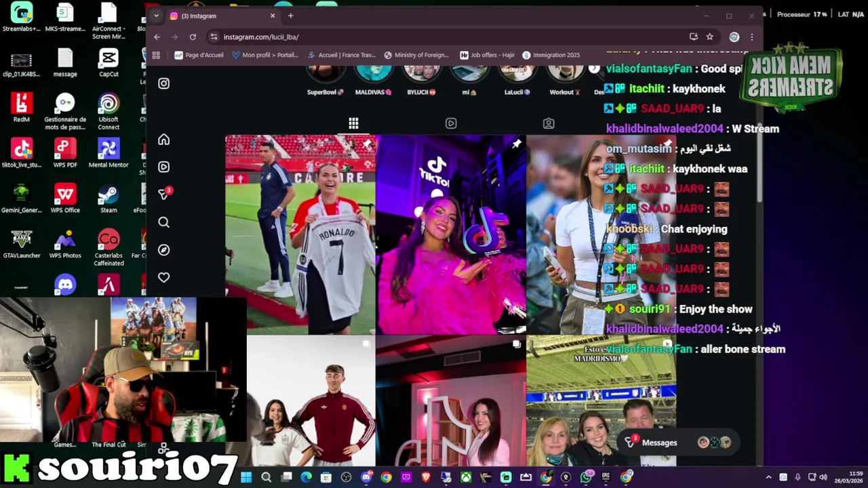The image size is (868, 488).
Task: Open the LaLucii story highlight
Action: pos(517,81)
